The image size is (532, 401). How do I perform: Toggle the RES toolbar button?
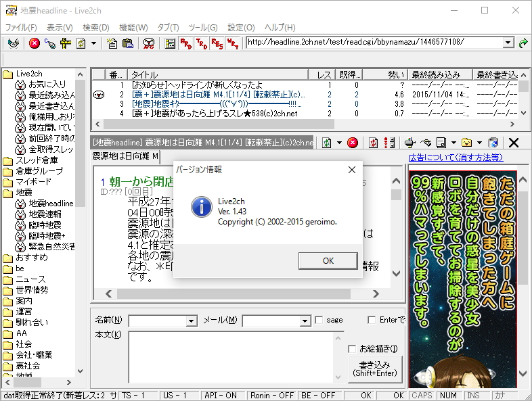217,43
